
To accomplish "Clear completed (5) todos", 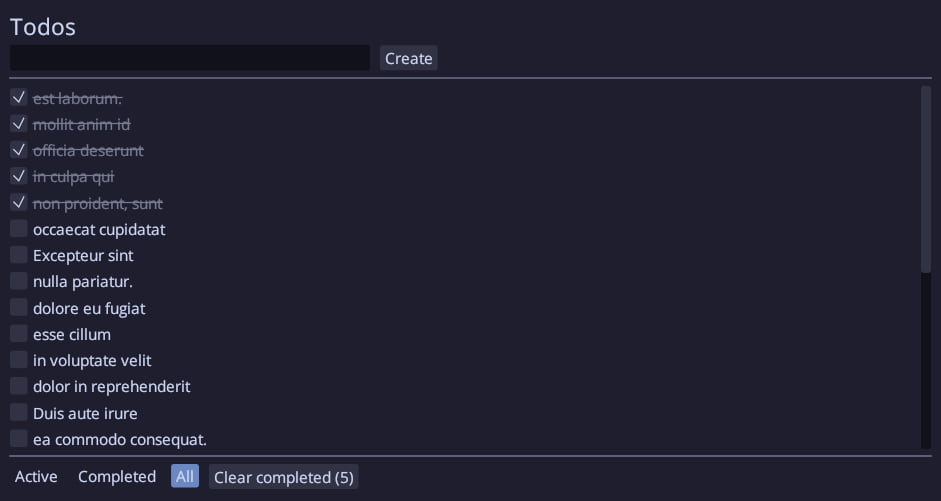I will click(284, 477).
